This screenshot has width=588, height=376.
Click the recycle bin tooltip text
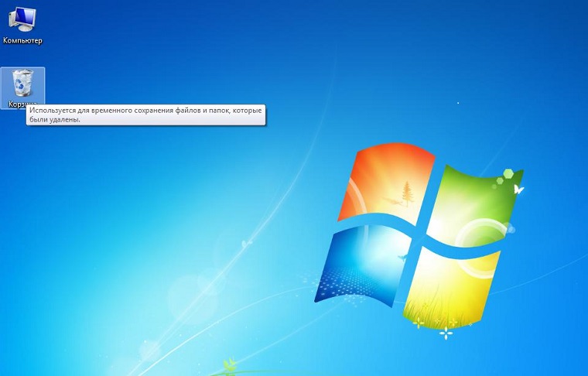click(145, 115)
